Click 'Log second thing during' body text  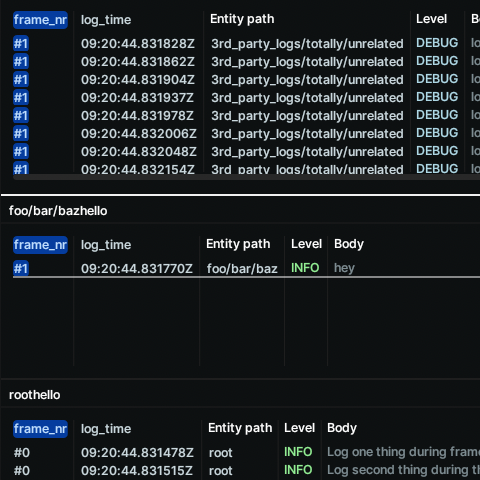tap(403, 470)
